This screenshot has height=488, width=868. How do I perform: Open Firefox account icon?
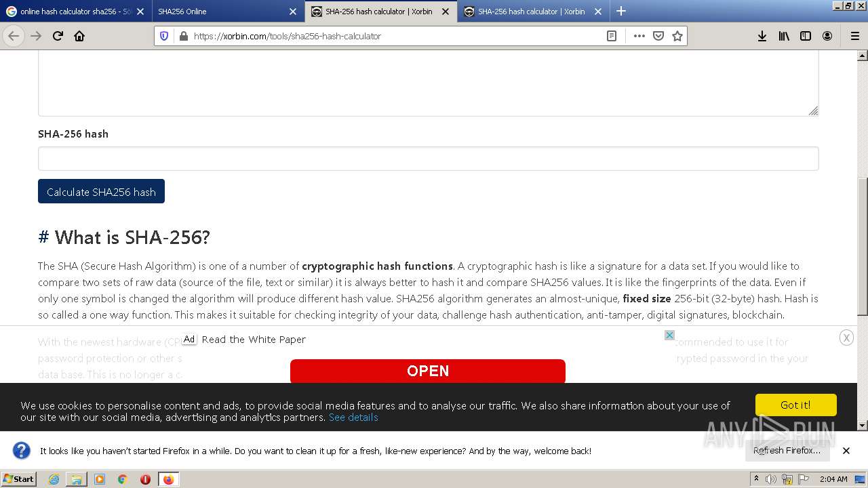tap(827, 36)
